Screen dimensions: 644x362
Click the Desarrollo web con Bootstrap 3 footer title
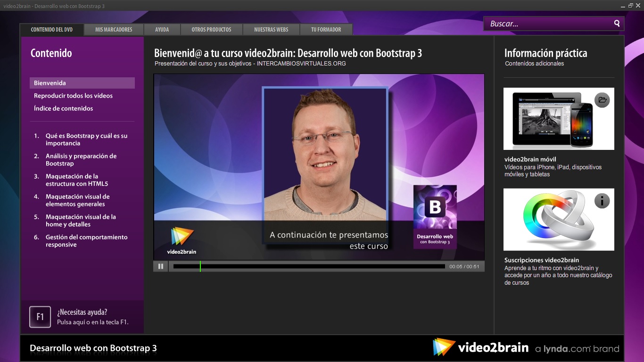point(93,348)
